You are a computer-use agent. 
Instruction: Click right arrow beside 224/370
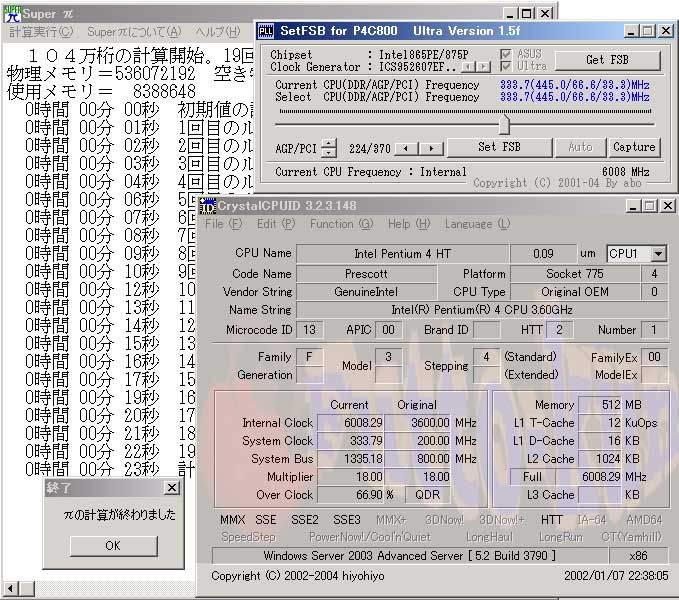(x=431, y=148)
